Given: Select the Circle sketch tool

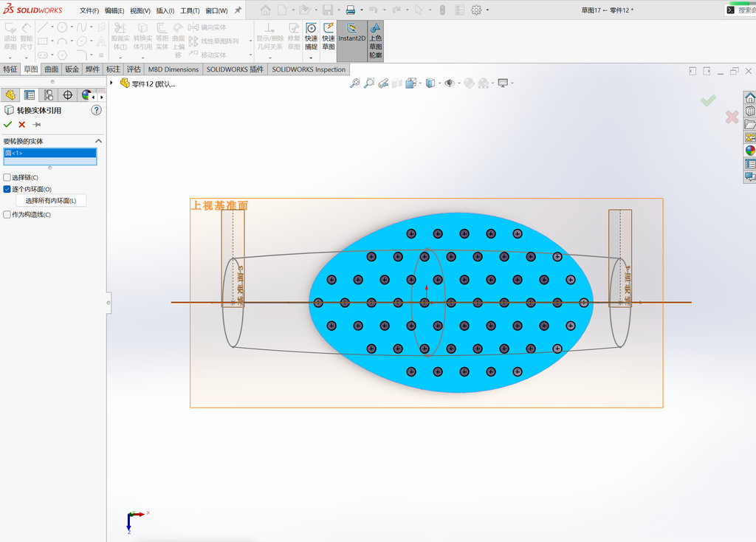Looking at the screenshot, I should coord(62,27).
